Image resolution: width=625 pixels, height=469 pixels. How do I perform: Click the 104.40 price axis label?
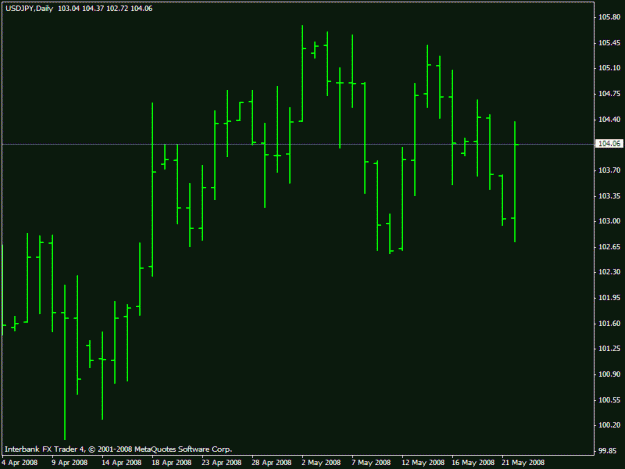pos(609,120)
